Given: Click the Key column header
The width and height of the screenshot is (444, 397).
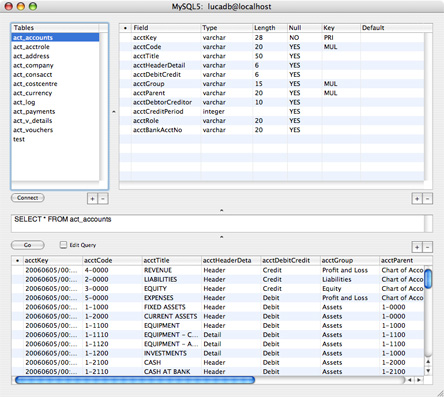Looking at the screenshot, I should (x=341, y=28).
